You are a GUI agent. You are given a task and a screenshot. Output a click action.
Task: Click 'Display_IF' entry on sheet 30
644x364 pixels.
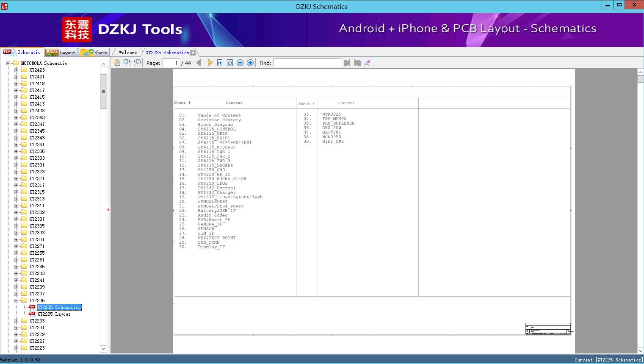211,247
